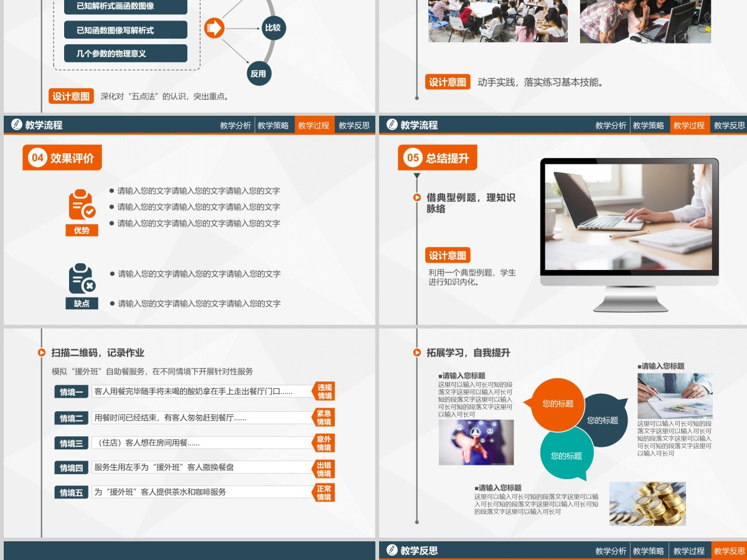Click the orange bullet icon beside 借典型例题

click(417, 197)
